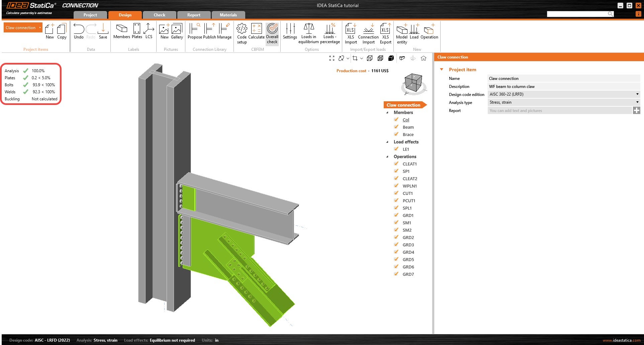Open the www.ideastatica.com link
This screenshot has height=345, width=644.
click(621, 340)
